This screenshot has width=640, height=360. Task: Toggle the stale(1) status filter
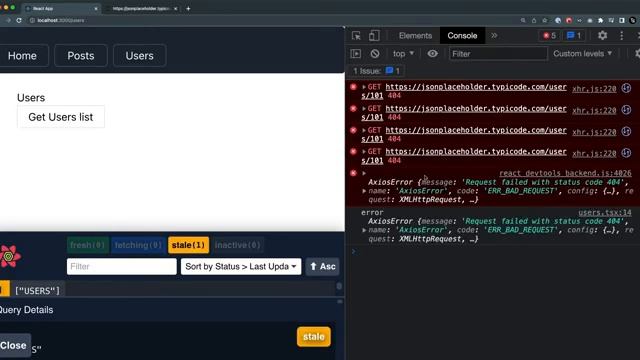click(x=188, y=245)
